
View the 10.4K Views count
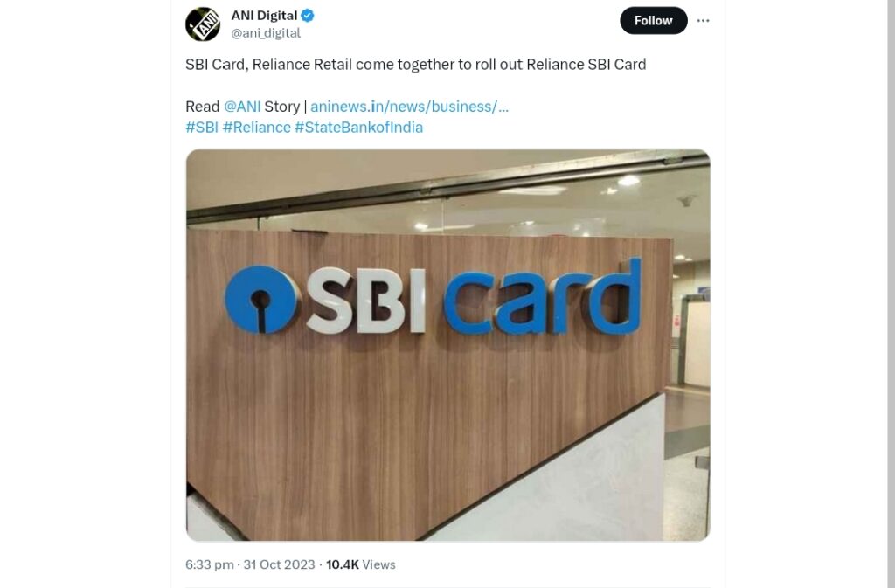361,564
